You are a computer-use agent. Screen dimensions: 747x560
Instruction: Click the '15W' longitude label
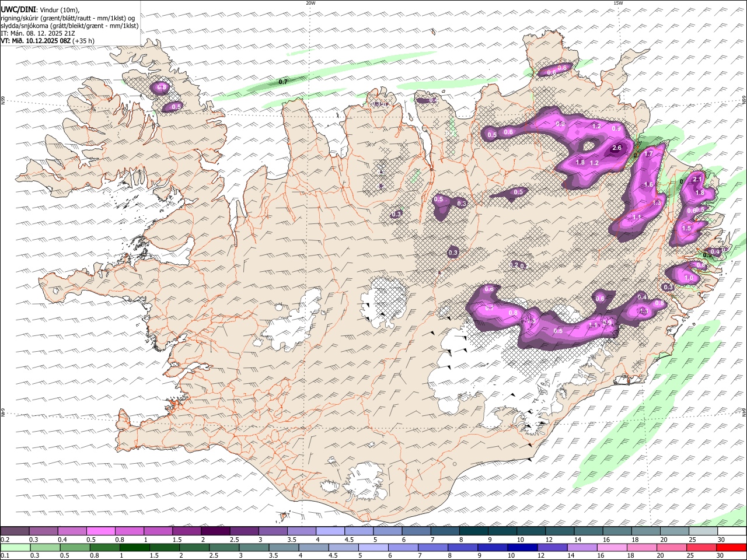pos(618,3)
